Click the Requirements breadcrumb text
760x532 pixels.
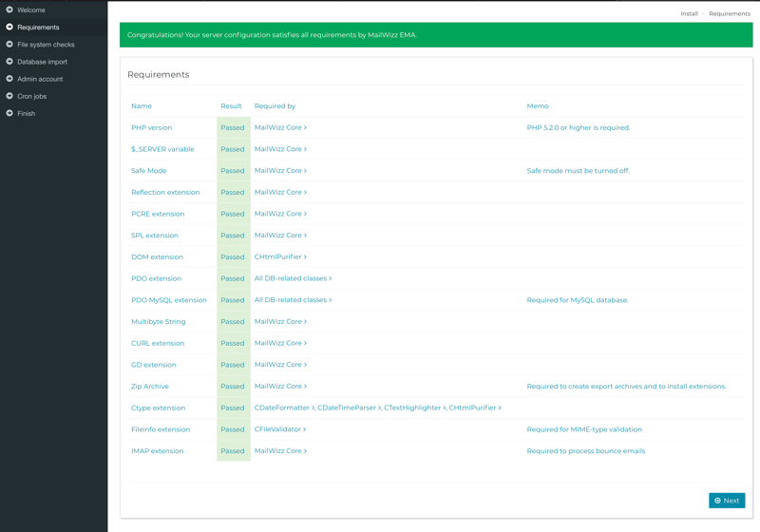[730, 13]
